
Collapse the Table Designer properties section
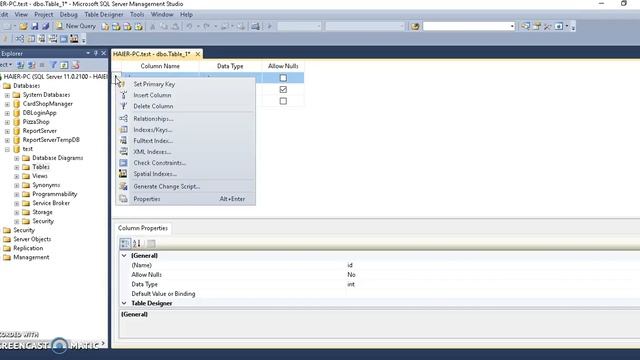124,303
